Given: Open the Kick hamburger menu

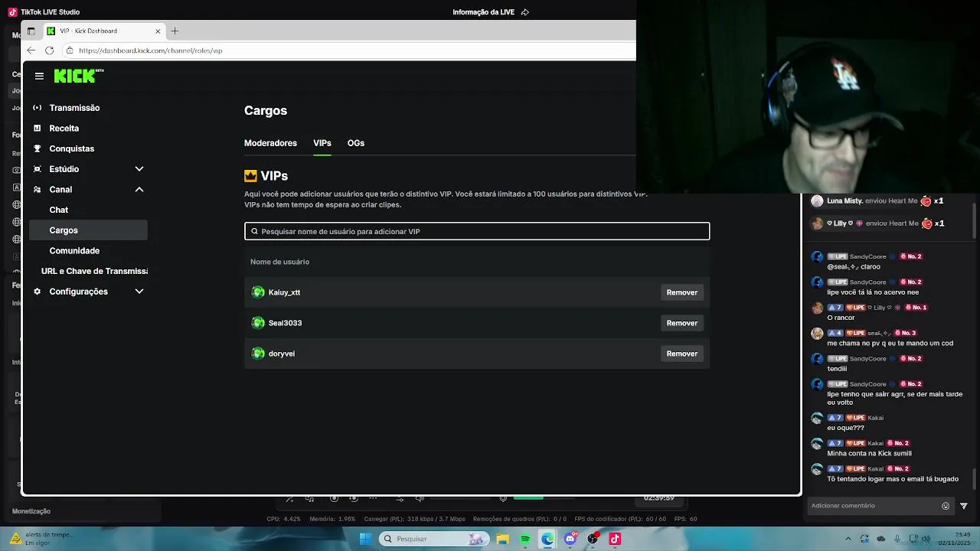Looking at the screenshot, I should [39, 76].
